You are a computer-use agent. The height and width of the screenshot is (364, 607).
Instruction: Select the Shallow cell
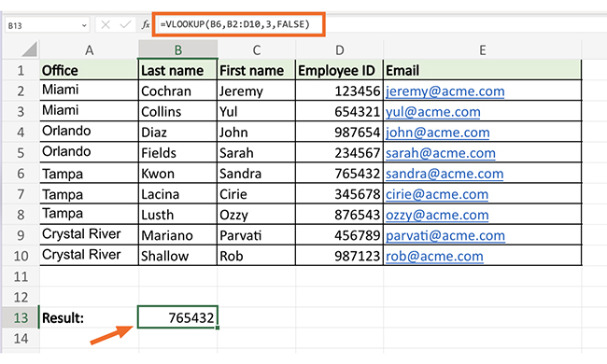click(178, 256)
